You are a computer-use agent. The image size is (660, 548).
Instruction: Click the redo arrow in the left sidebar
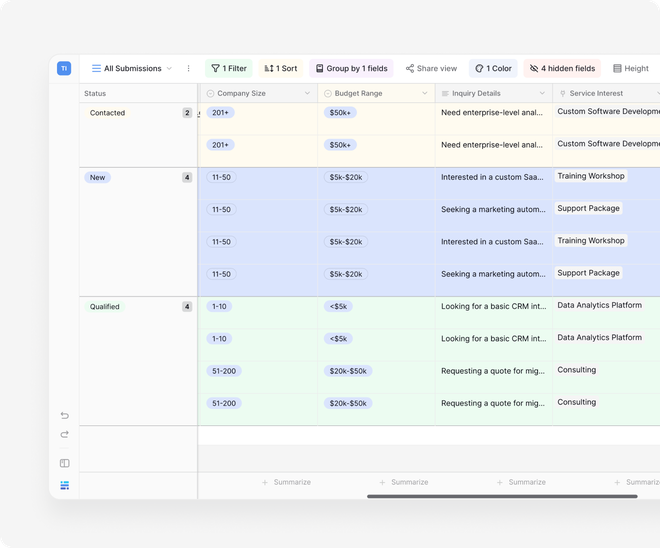click(65, 434)
